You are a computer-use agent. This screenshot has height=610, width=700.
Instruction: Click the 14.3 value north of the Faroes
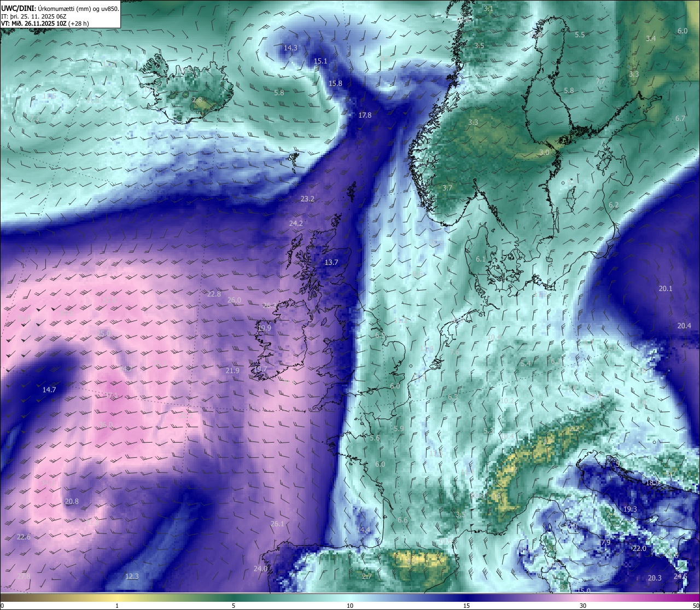(290, 48)
